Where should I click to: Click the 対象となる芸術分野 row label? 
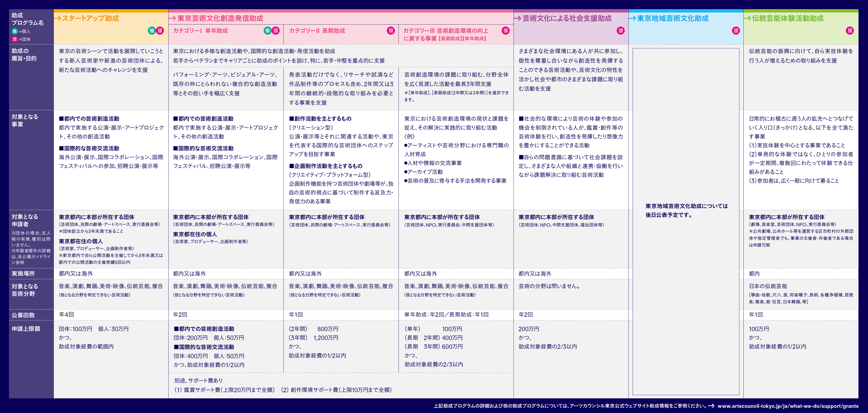click(x=25, y=290)
